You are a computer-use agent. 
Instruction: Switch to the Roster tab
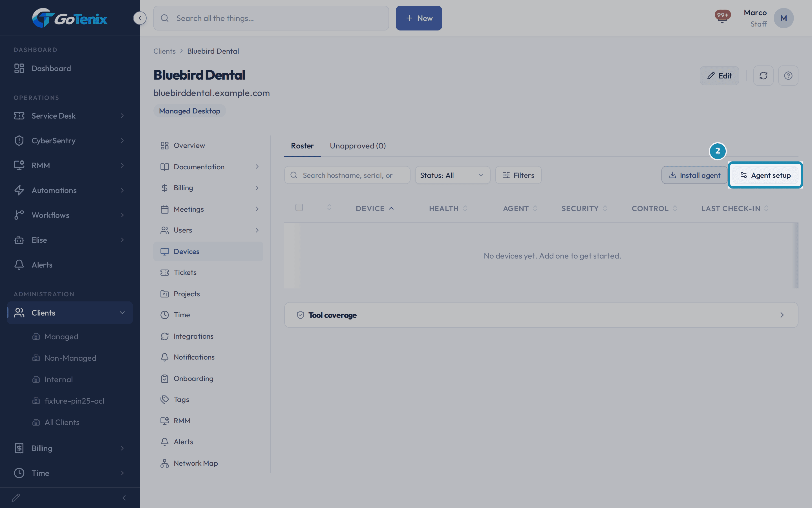coord(302,146)
